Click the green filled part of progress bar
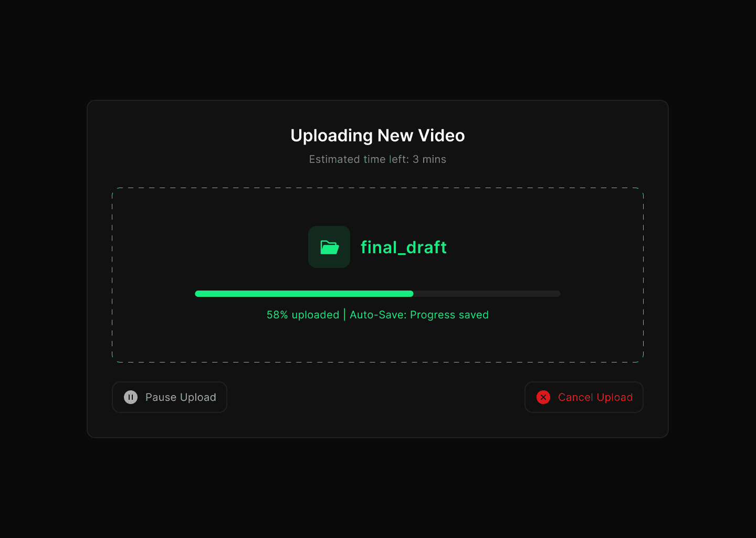The width and height of the screenshot is (756, 538). point(304,294)
